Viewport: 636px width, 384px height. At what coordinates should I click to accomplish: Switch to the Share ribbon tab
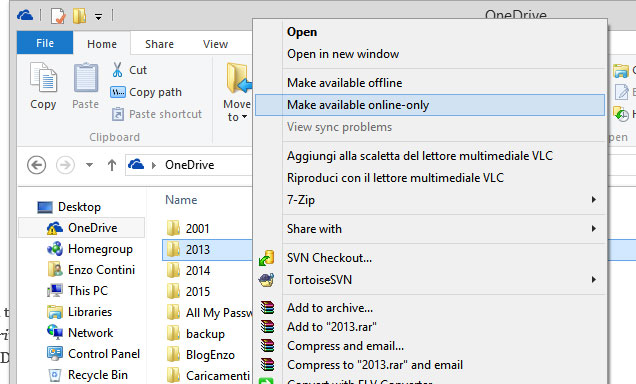(159, 44)
